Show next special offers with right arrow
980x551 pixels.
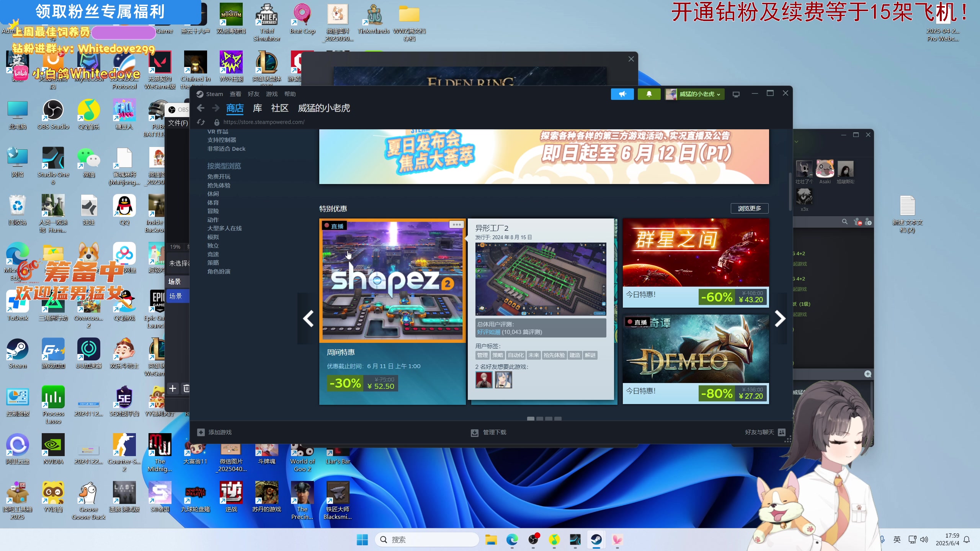[780, 318]
